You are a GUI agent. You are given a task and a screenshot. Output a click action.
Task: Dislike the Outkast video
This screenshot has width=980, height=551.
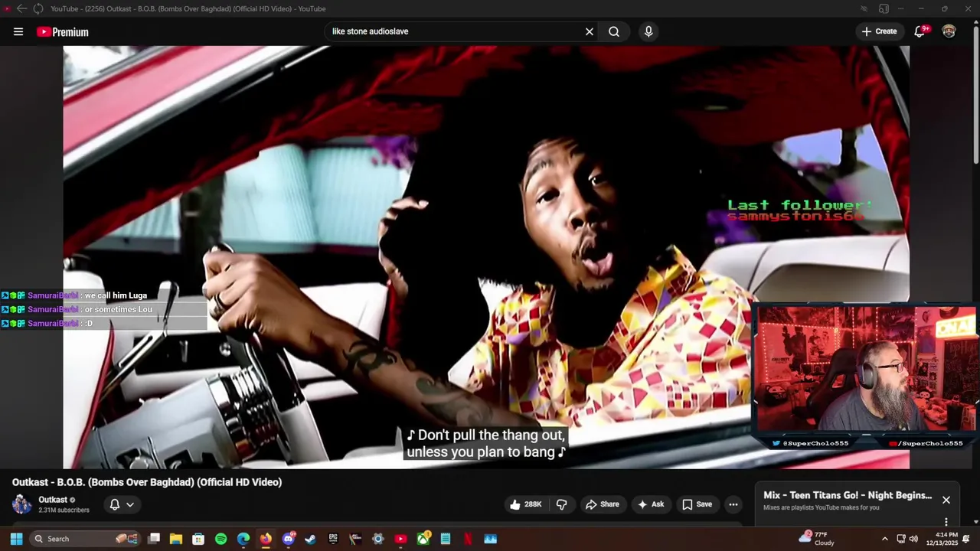pos(561,504)
